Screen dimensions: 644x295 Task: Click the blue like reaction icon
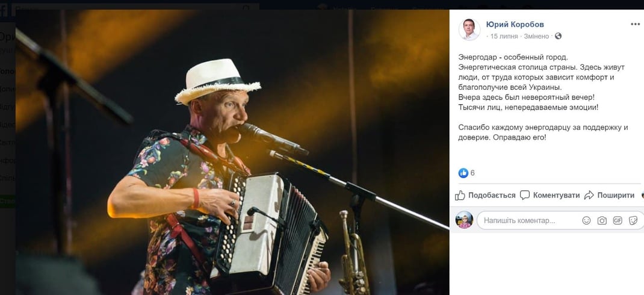pyautogui.click(x=463, y=173)
